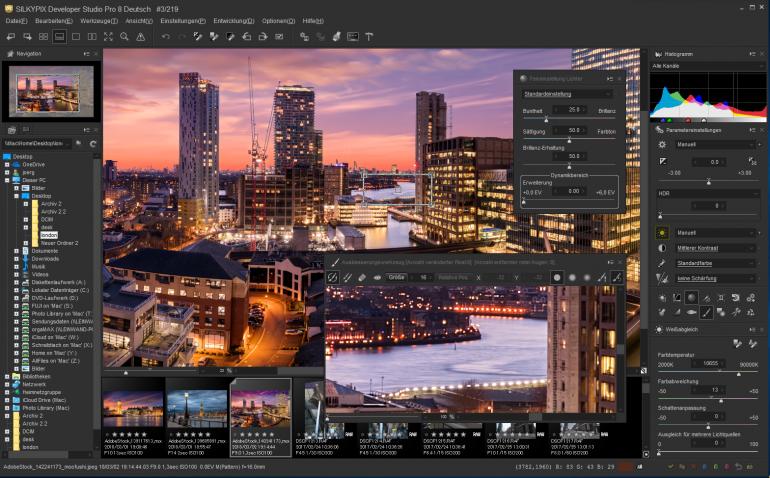
Task: Expand the OneDrive tree node
Action: (x=7, y=165)
